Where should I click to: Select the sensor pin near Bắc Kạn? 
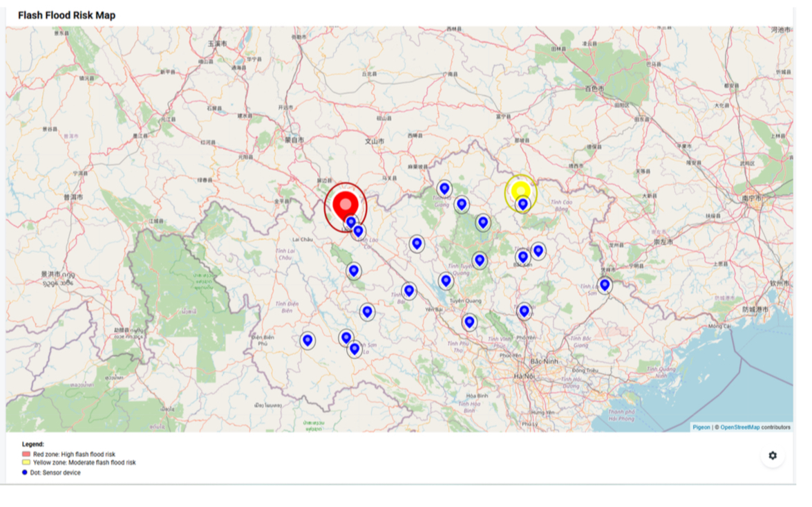point(524,256)
